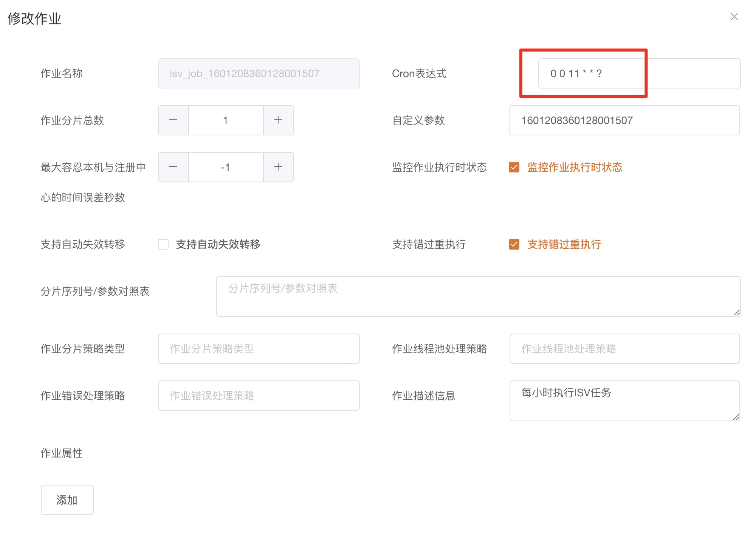The height and width of the screenshot is (540, 756).
Task: Uncheck the 支持错过重执行 checkbox
Action: [514, 244]
